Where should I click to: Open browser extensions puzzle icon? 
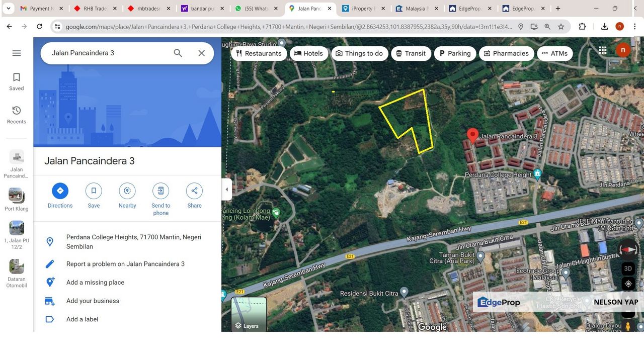coord(582,27)
